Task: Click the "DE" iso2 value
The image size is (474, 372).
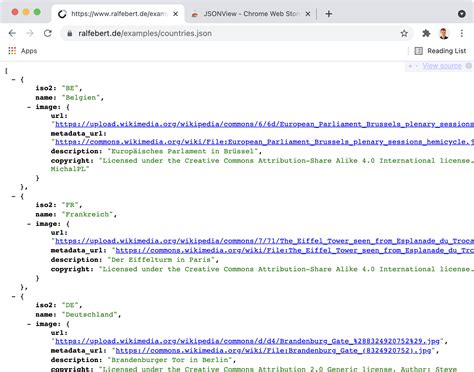Action: coord(70,305)
